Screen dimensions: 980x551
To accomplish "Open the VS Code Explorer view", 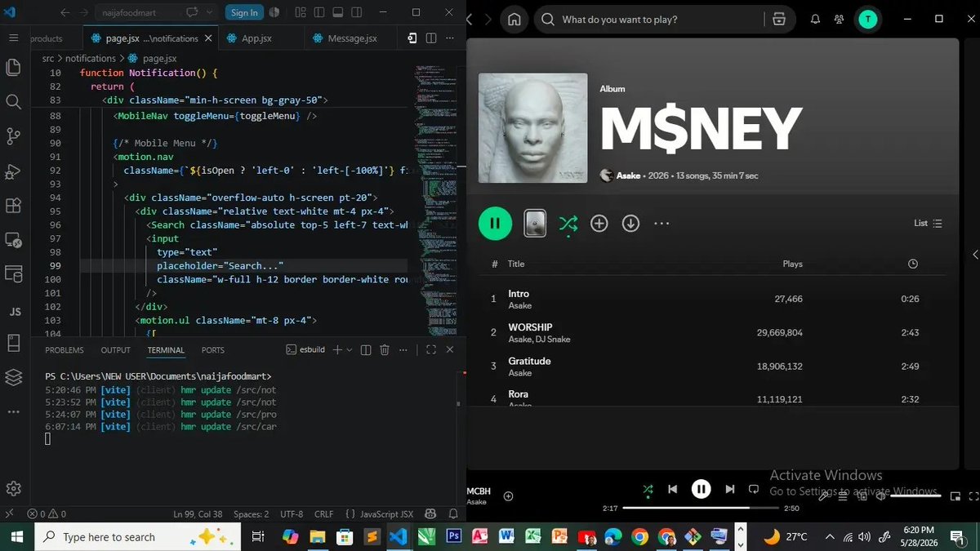I will click(13, 68).
